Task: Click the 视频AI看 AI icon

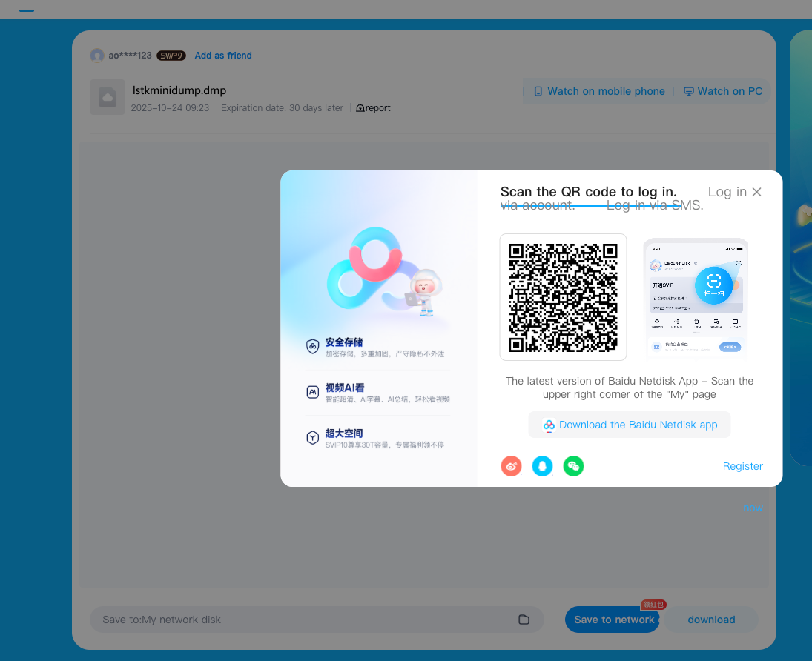Action: pos(312,392)
